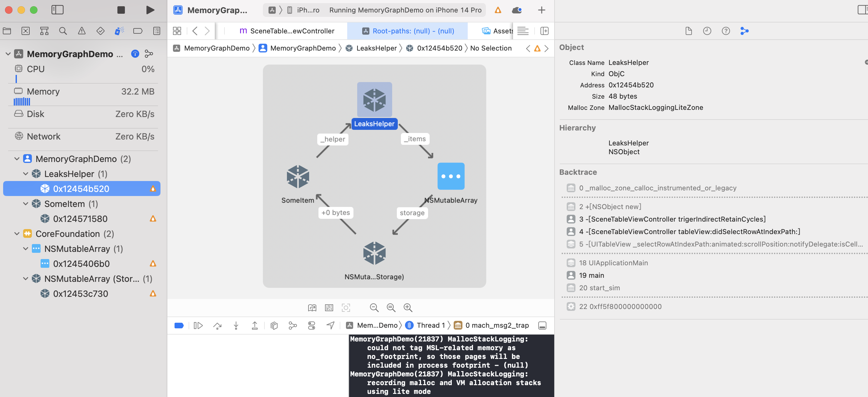Toggle the navigator sidebar visibility

tap(57, 10)
